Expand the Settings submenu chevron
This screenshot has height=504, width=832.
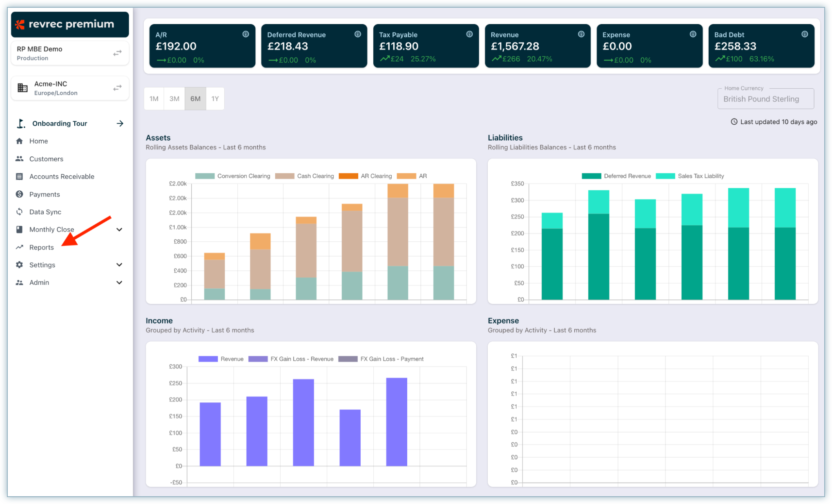[x=119, y=265]
